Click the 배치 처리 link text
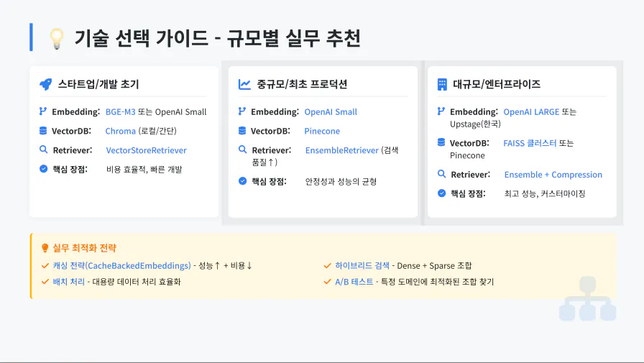Viewport: 644px width, 363px height. 68,282
